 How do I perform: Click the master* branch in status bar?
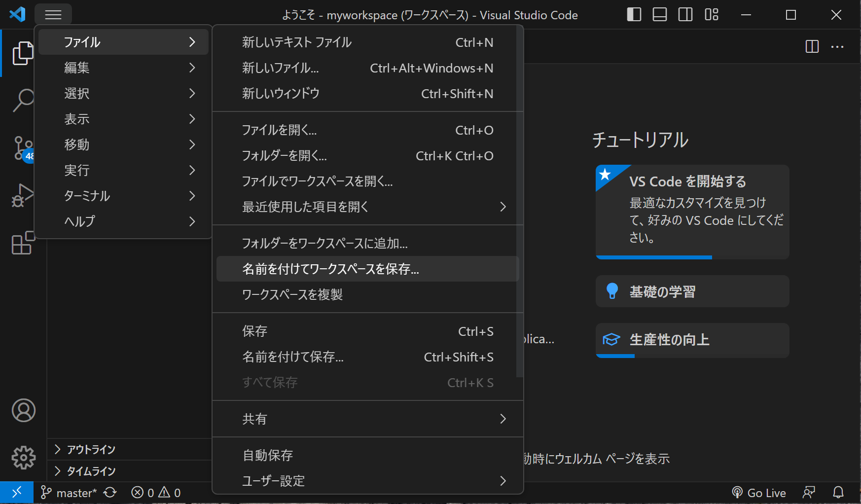[x=69, y=493]
